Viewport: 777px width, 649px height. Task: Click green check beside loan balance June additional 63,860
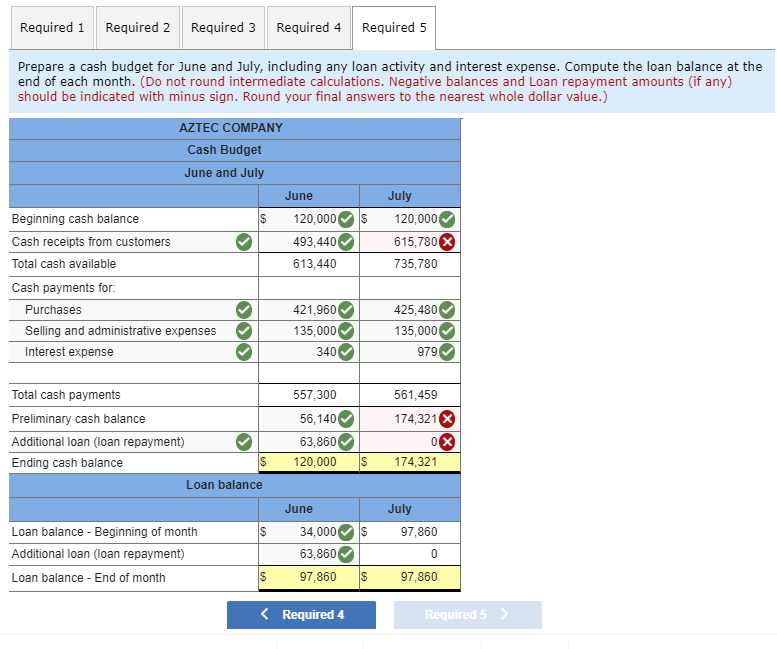346,554
